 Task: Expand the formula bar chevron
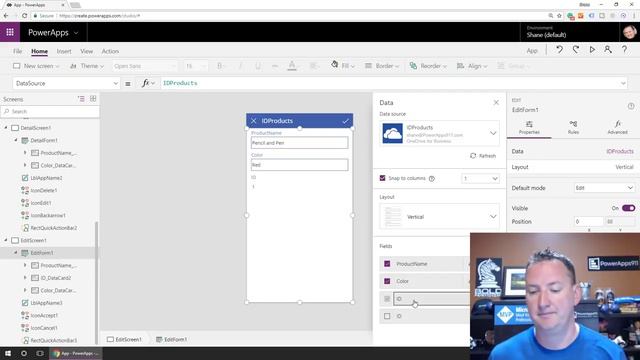[x=623, y=83]
